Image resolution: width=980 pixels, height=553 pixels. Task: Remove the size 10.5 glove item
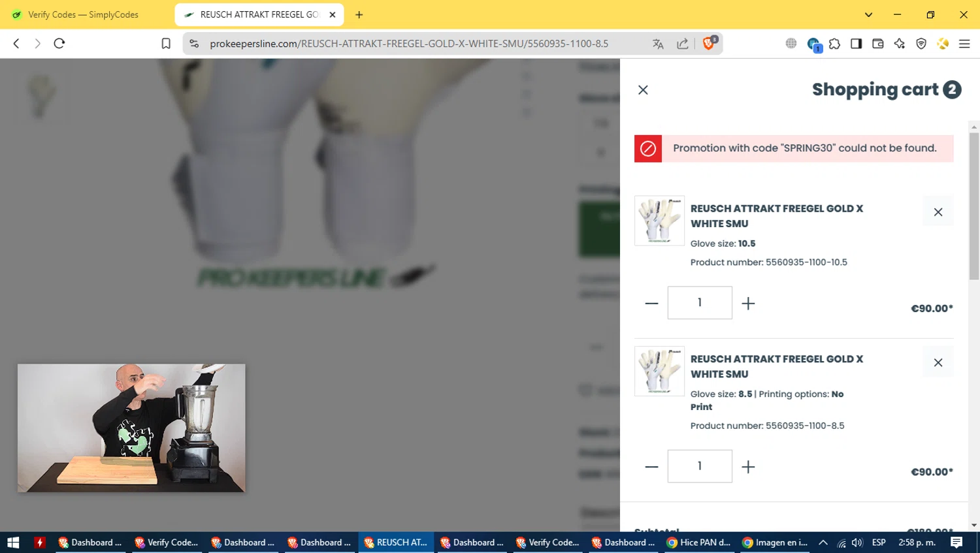tap(938, 212)
